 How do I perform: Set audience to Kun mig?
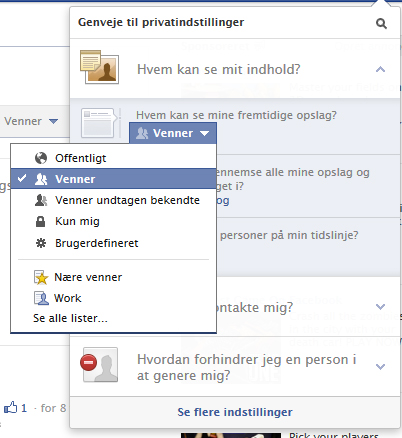click(x=113, y=221)
